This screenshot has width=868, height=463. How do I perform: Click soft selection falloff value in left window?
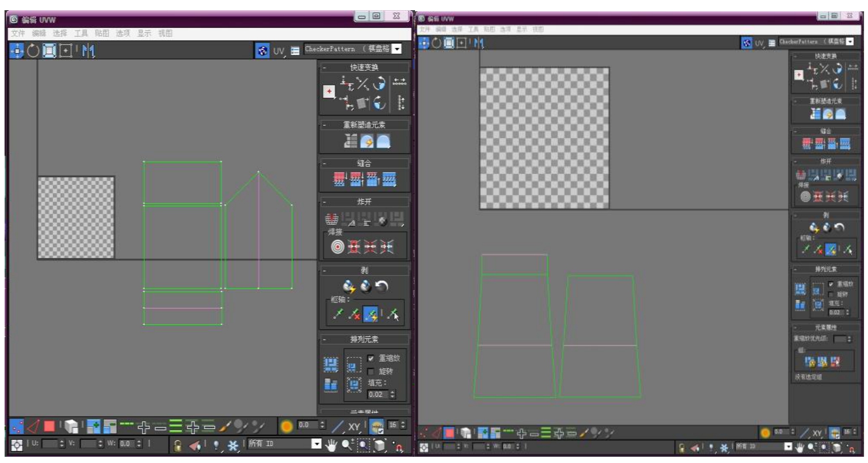point(308,425)
